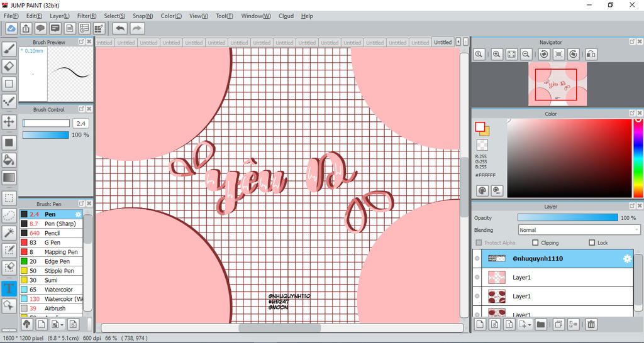The image size is (644, 343).
Task: Toggle visibility of second Layer1 row
Action: click(477, 297)
